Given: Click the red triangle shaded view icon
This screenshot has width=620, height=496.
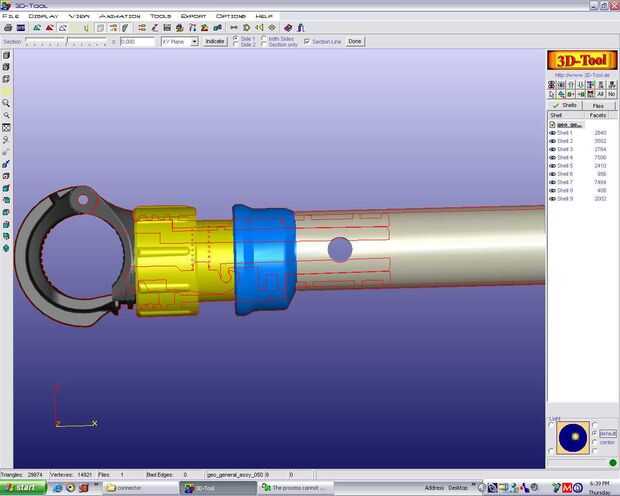Looking at the screenshot, I should (50, 28).
